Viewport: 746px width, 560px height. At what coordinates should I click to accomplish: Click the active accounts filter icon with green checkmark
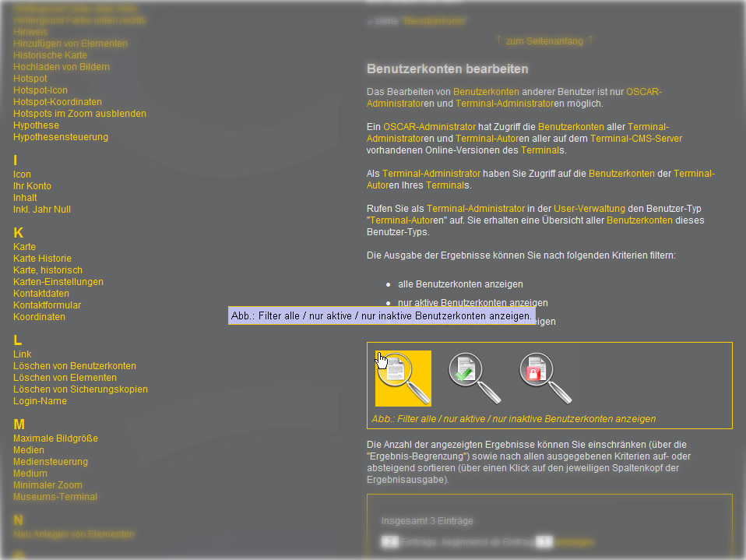(x=474, y=378)
